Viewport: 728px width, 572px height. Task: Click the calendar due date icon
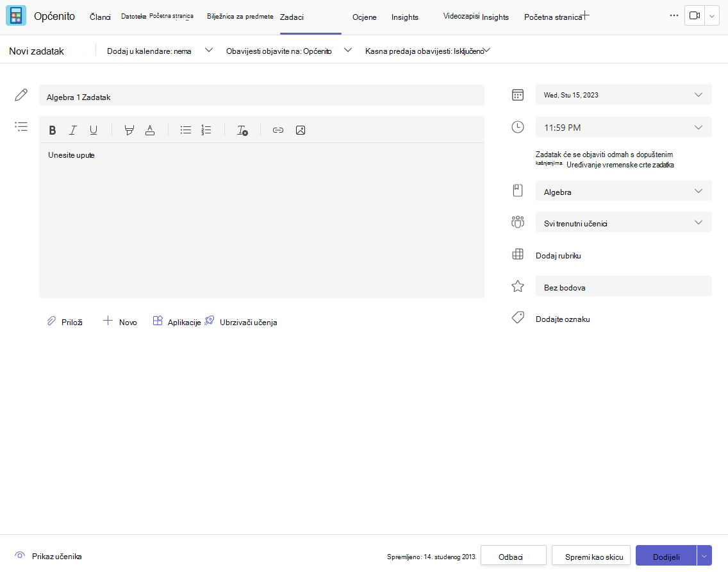click(x=518, y=95)
